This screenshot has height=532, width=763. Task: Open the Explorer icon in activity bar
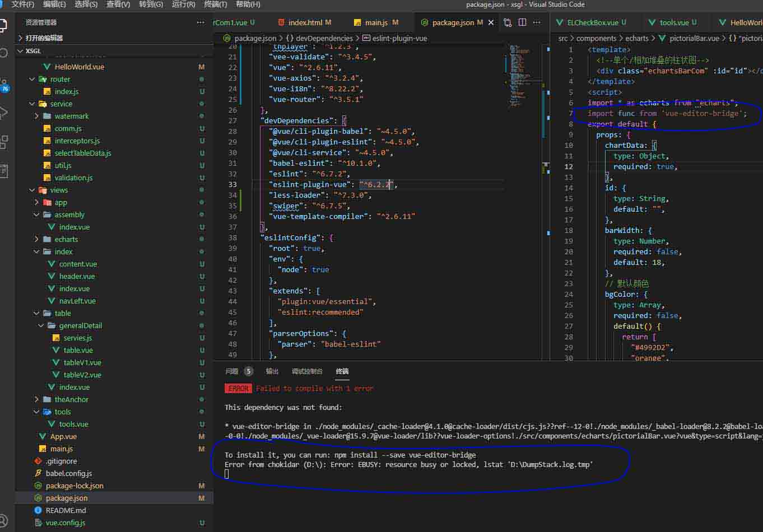click(3, 25)
